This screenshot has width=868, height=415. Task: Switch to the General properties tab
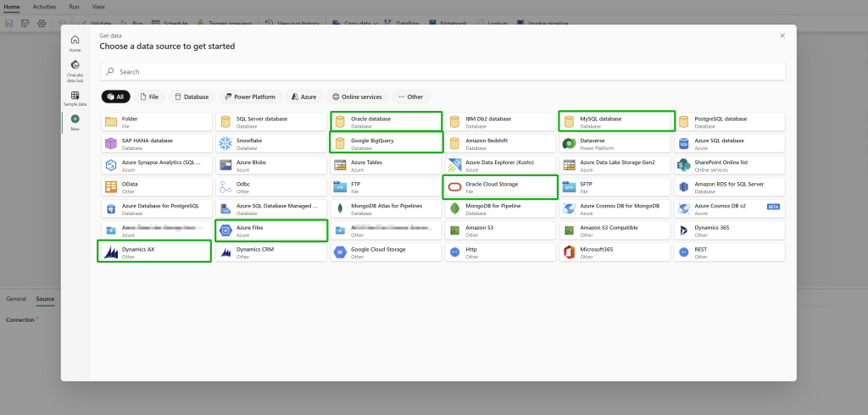tap(16, 299)
